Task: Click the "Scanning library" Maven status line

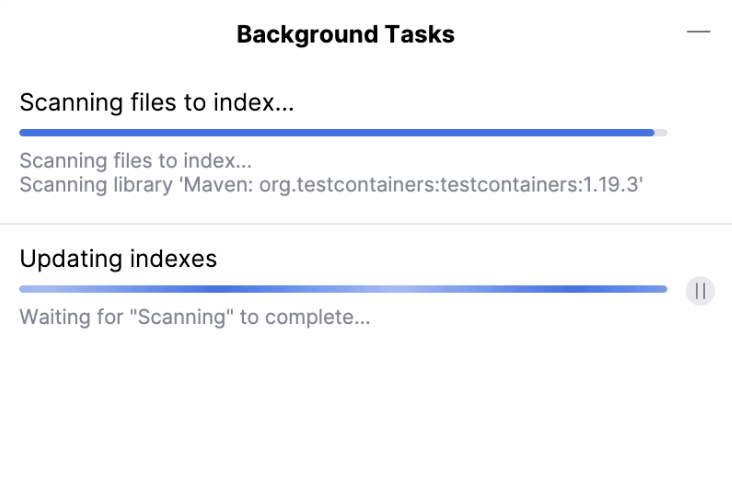Action: [x=330, y=184]
